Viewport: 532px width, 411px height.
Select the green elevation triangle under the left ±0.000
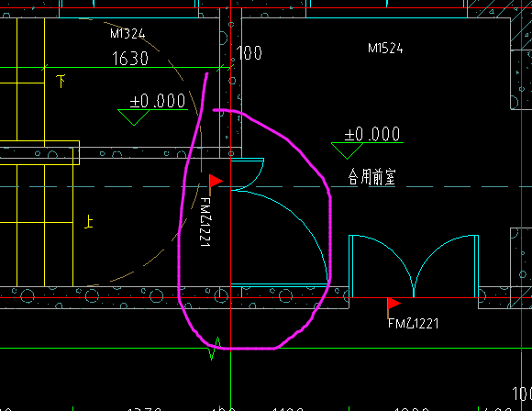tap(134, 117)
